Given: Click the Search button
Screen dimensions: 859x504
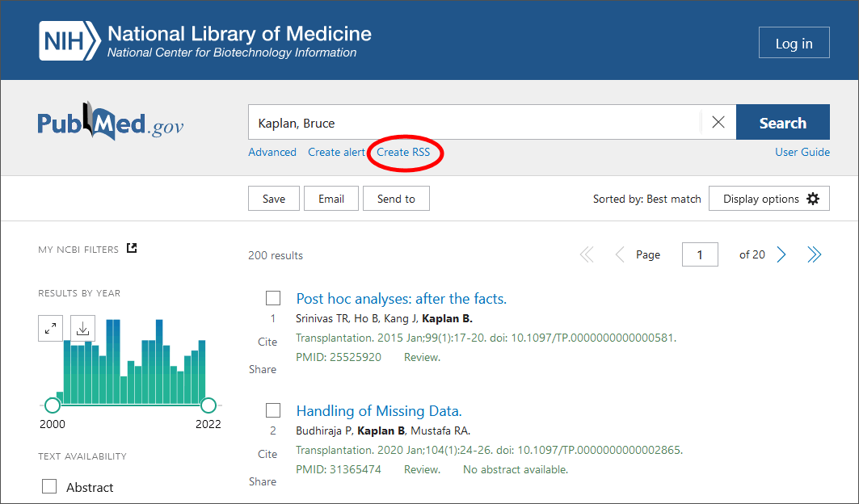Looking at the screenshot, I should [783, 122].
